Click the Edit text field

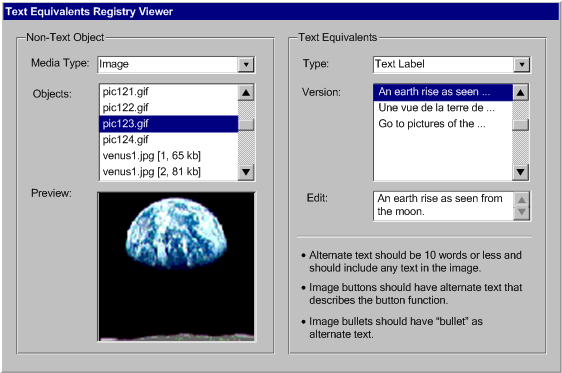[444, 206]
